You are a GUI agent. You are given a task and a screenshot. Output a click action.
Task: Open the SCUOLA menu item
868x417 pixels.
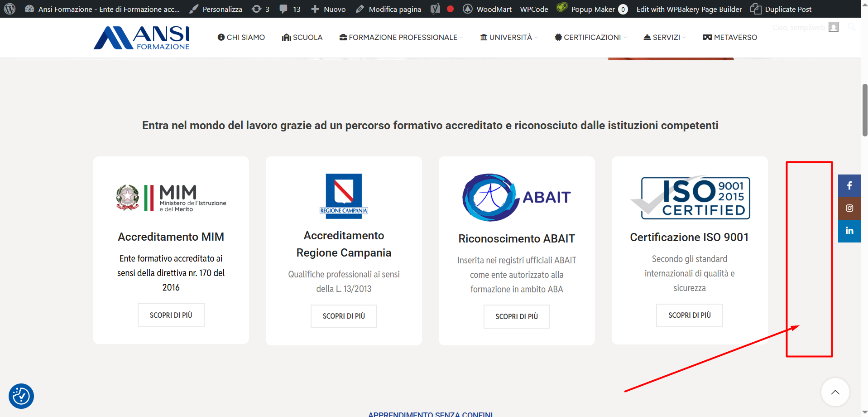(x=302, y=37)
